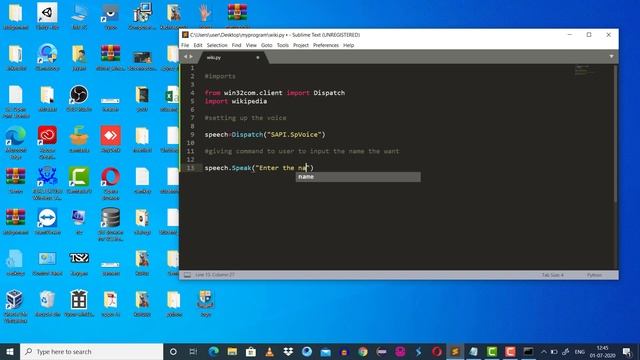This screenshot has width=640, height=360.
Task: Toggle the side bar panel switcher icon in status bar
Action: pos(187,275)
